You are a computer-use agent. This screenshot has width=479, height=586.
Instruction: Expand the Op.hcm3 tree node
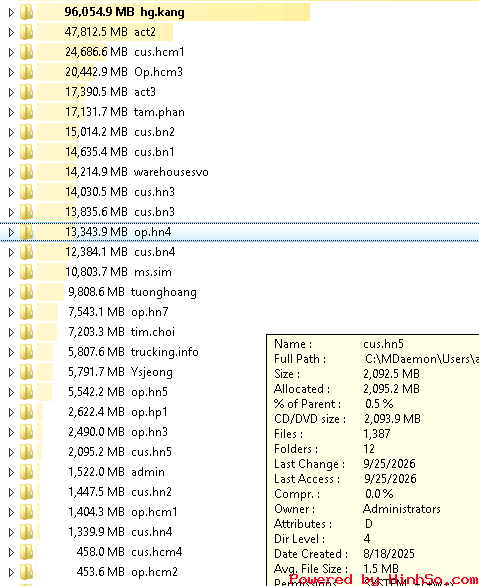[x=11, y=72]
